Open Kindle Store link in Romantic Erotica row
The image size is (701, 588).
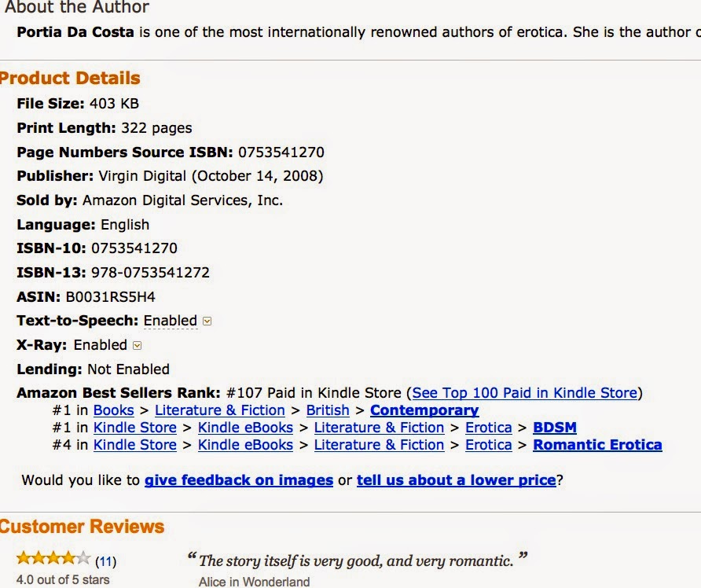(135, 445)
